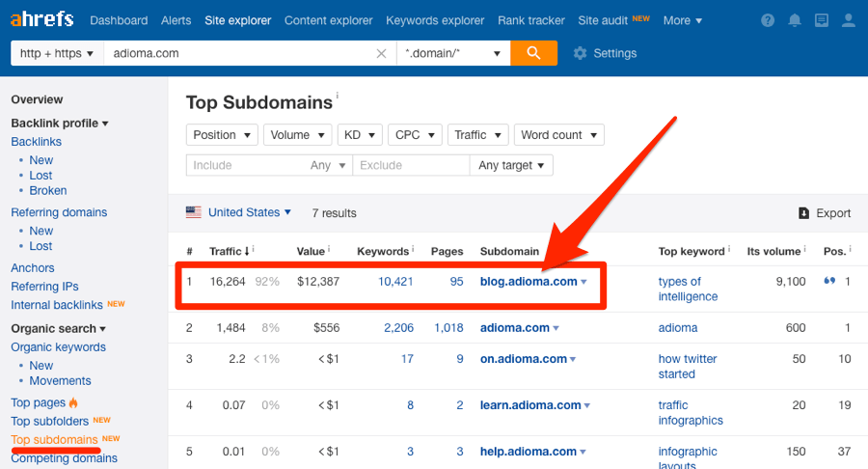Click the flame icon beside Top pages

[73, 402]
